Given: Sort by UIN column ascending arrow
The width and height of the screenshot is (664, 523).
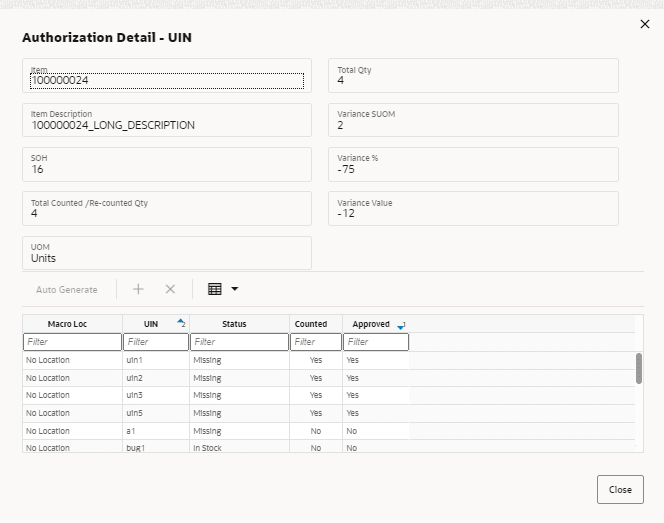Looking at the screenshot, I should pos(180,321).
